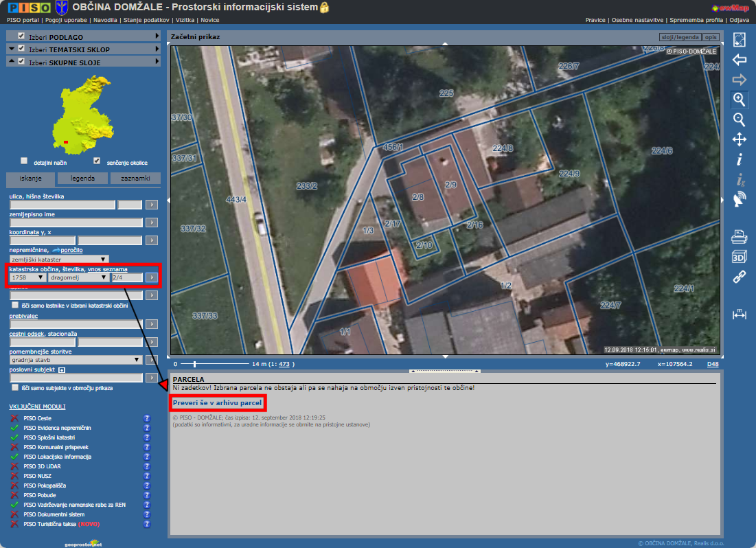Click 'Preveri še v arhivu parcel' link

click(217, 402)
